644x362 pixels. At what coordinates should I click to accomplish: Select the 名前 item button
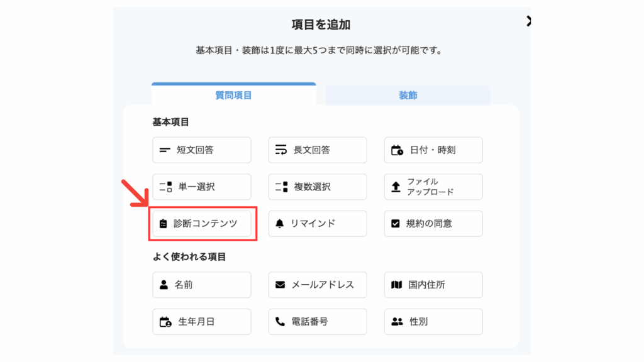(202, 285)
